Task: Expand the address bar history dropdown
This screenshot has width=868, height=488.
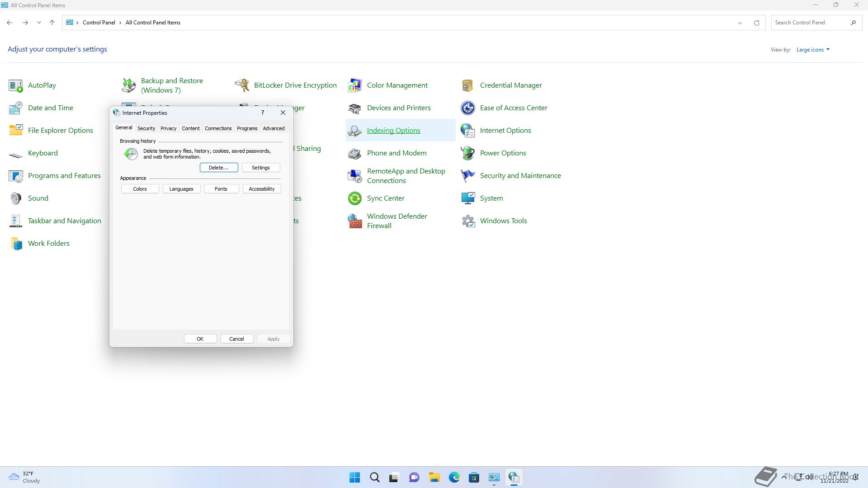Action: (x=740, y=23)
